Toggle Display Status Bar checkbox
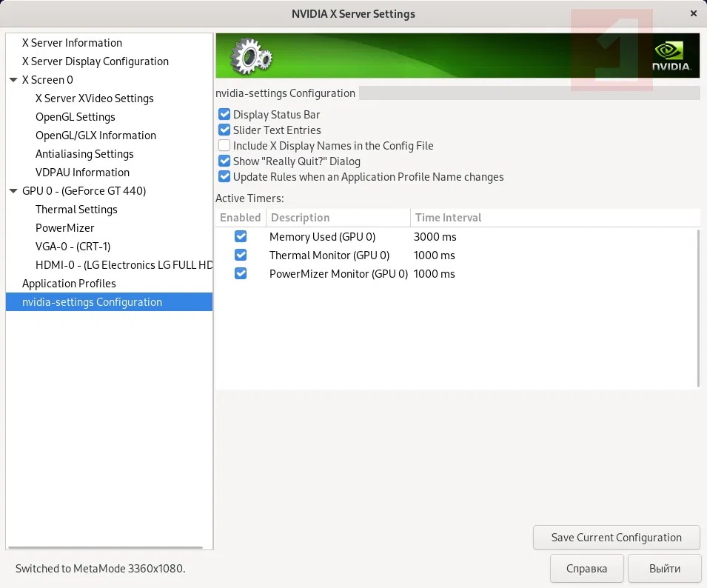 coord(224,115)
